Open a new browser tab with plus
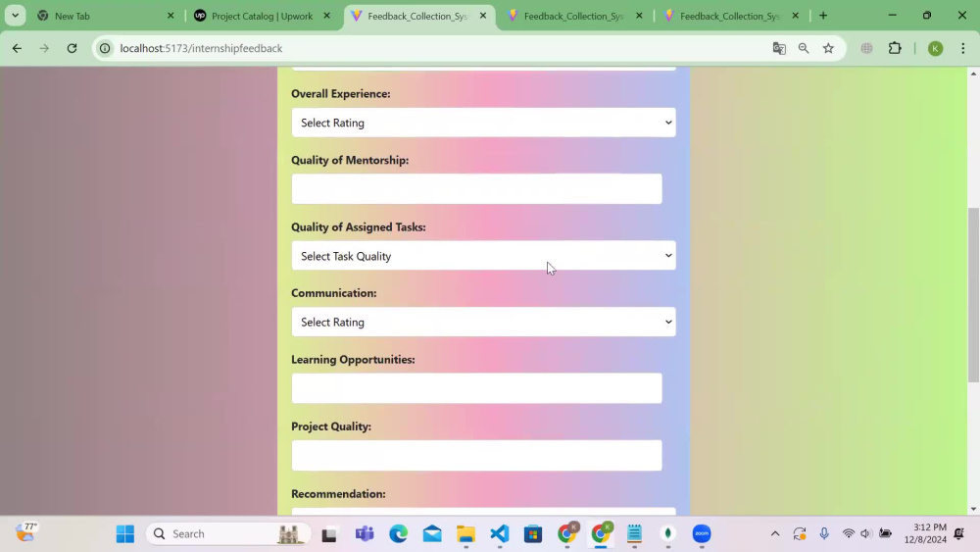This screenshot has height=552, width=980. tap(823, 16)
